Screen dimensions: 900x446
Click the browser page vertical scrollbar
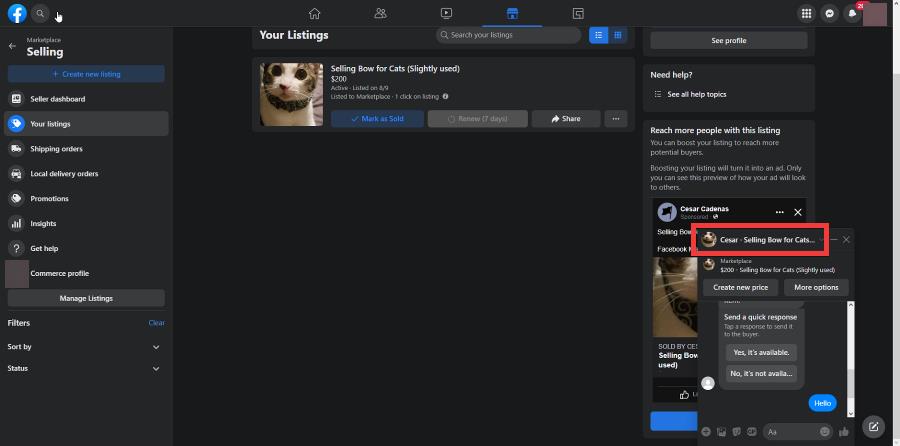[895, 223]
